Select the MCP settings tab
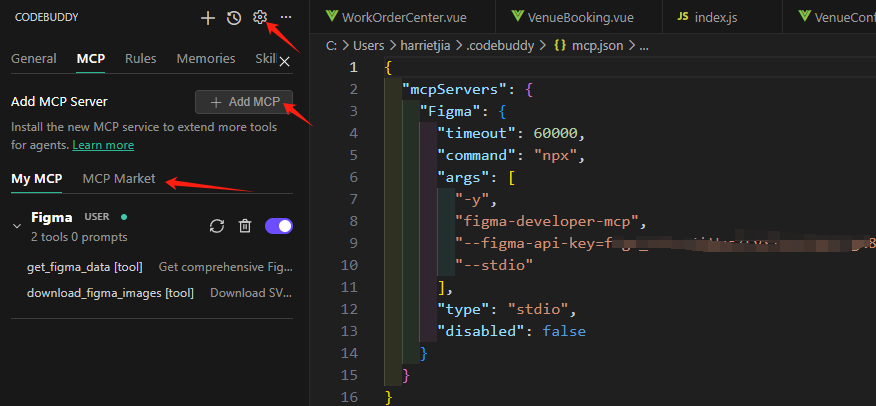Viewport: 876px width, 406px height. click(x=91, y=59)
